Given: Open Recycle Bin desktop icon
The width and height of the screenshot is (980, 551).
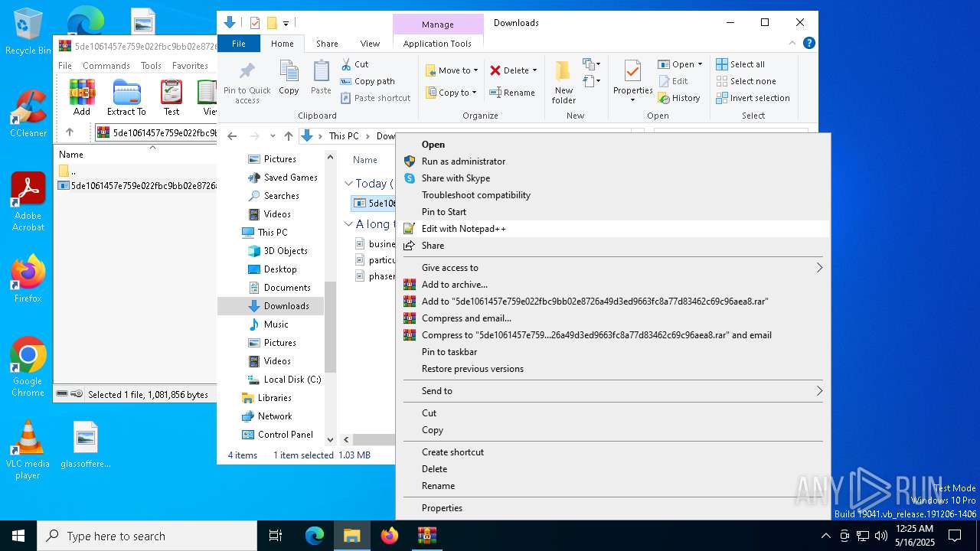Looking at the screenshot, I should (28, 31).
